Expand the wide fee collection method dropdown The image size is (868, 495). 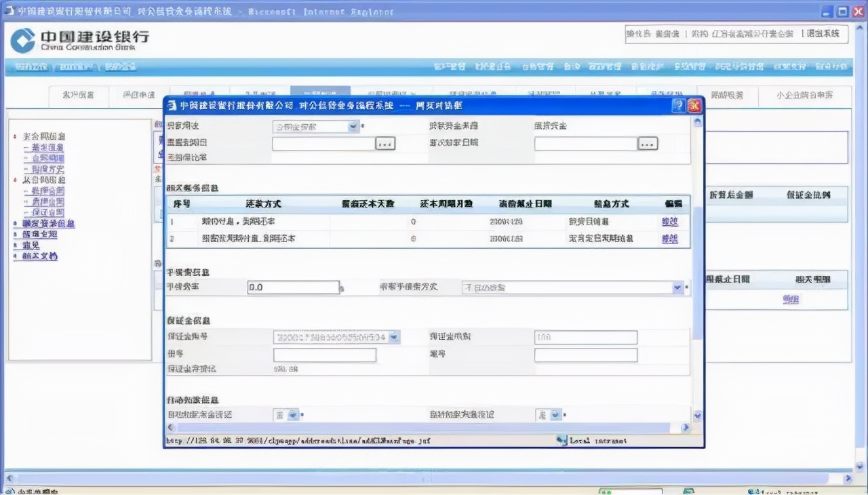(677, 288)
